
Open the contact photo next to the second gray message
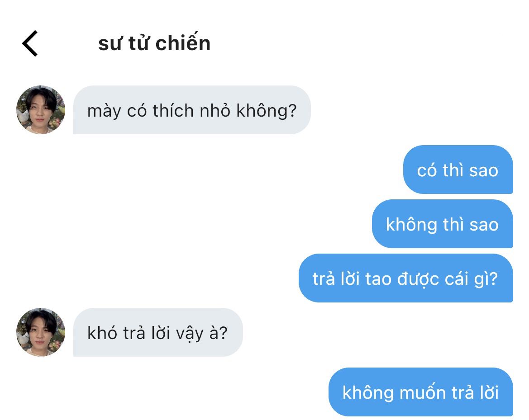[41, 332]
